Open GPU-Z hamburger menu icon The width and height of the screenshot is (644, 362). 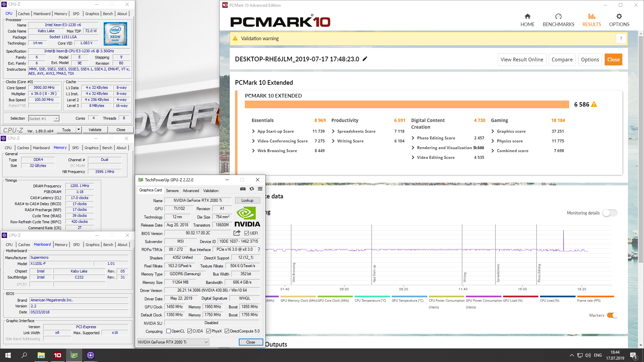(x=260, y=189)
